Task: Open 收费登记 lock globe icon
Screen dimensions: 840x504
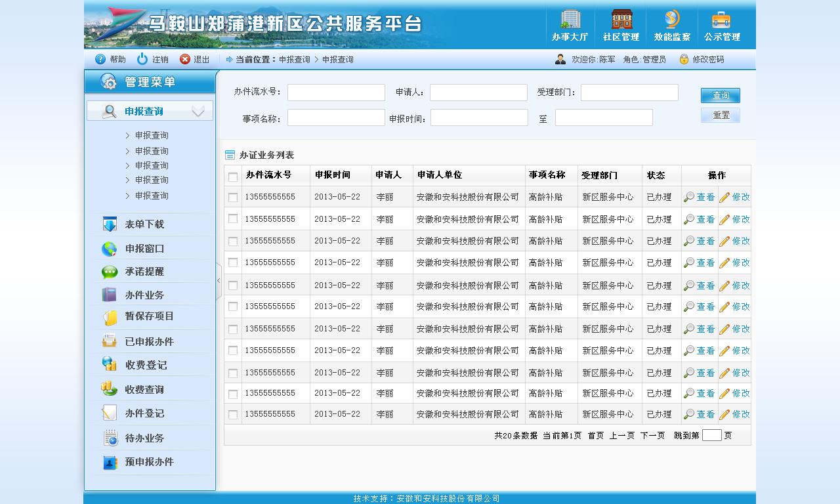Action: point(110,364)
